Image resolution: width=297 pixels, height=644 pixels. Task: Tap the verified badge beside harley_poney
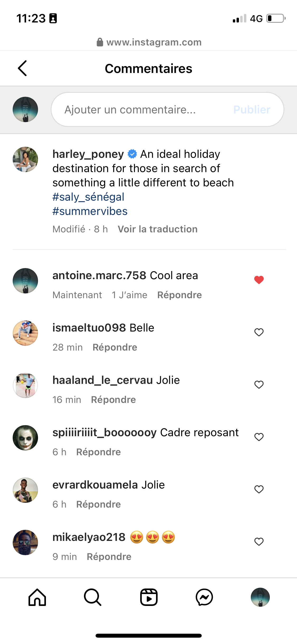[132, 154]
